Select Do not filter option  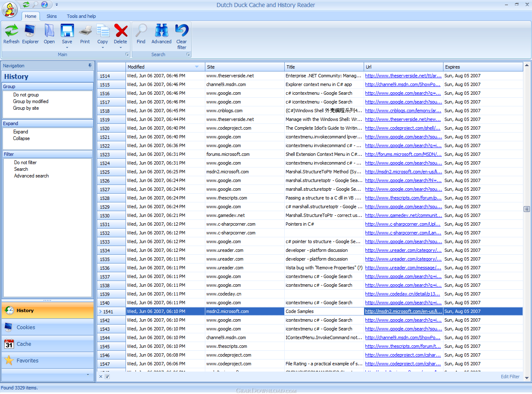(25, 163)
